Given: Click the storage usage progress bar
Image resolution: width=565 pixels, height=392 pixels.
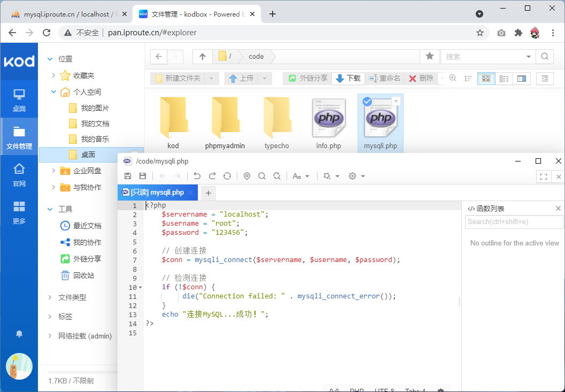Looking at the screenshot, I should pyautogui.click(x=83, y=372).
